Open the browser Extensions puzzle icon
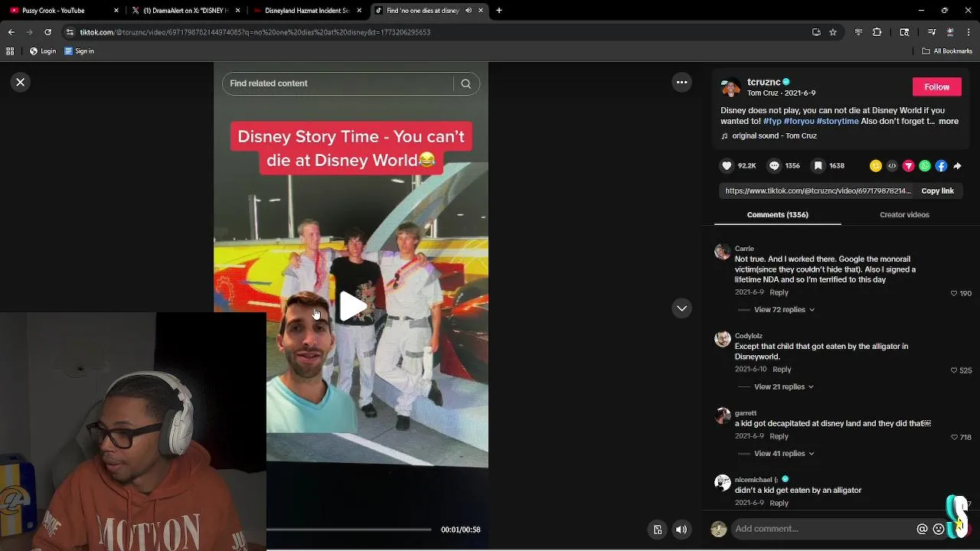 coord(877,32)
